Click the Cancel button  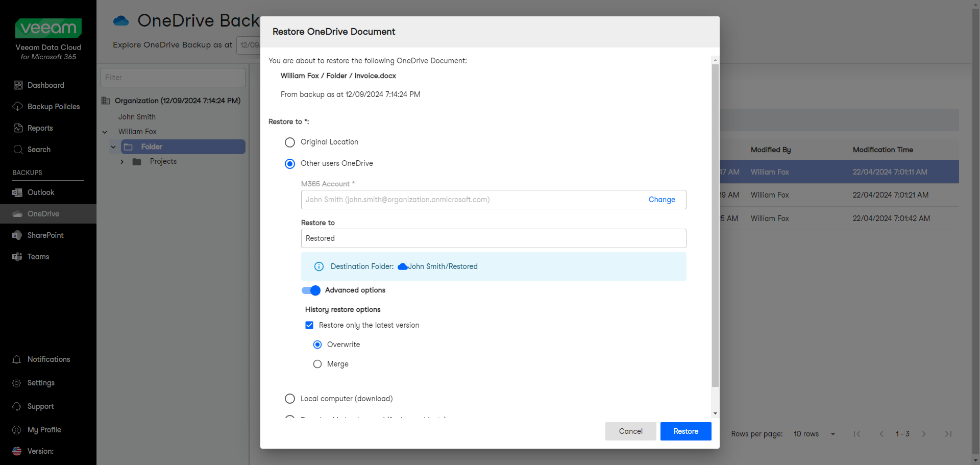630,431
